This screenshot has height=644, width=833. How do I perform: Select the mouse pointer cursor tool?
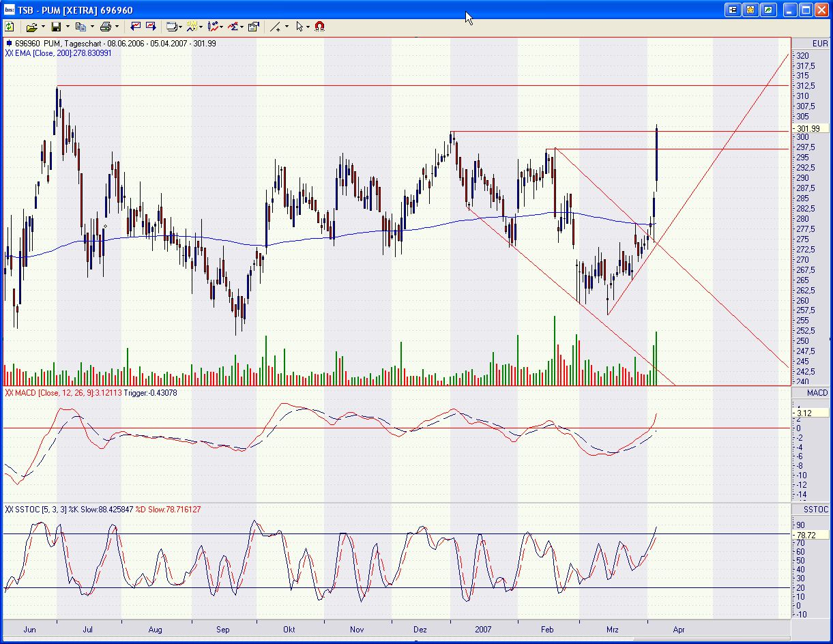point(299,27)
